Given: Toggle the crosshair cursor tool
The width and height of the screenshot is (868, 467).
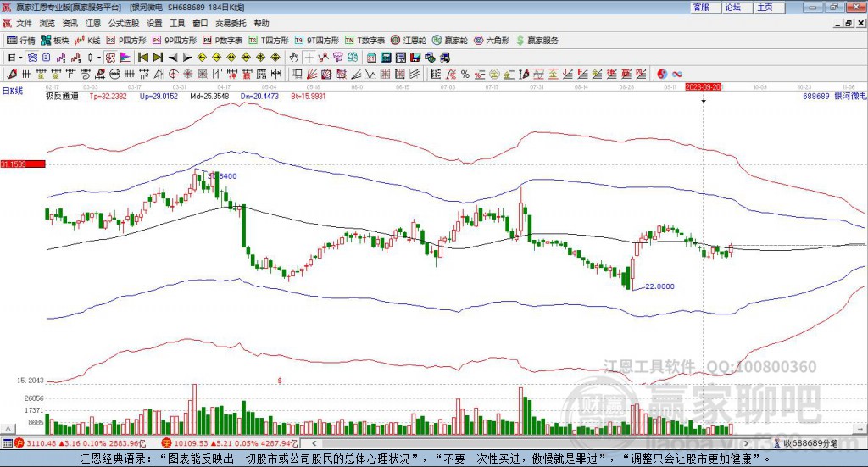Looking at the screenshot, I should 309,58.
